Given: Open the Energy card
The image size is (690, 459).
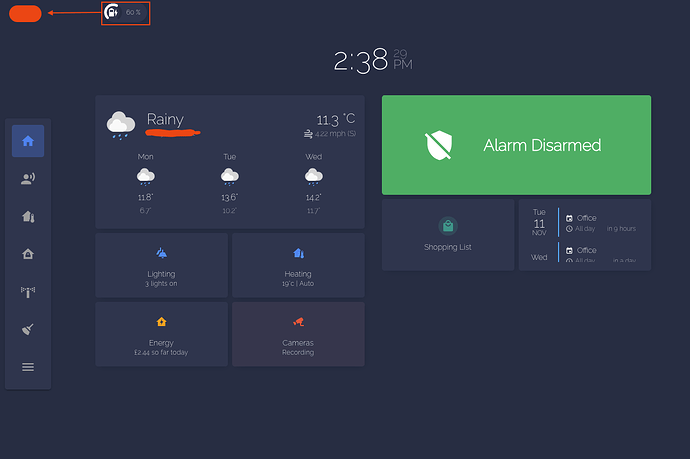Looking at the screenshot, I should [161, 334].
